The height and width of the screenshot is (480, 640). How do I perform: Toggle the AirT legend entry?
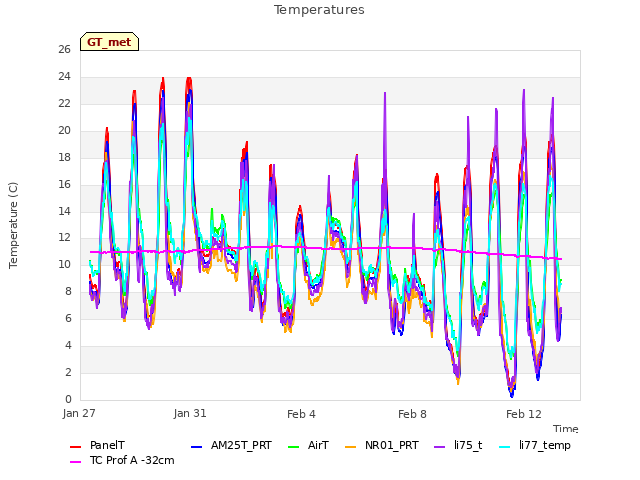pyautogui.click(x=308, y=445)
